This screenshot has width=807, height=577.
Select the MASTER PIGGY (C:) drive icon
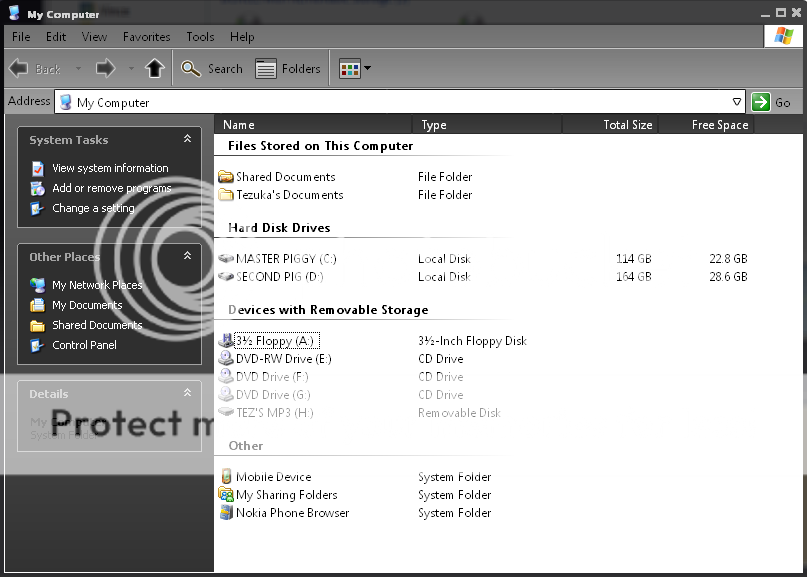tap(226, 259)
